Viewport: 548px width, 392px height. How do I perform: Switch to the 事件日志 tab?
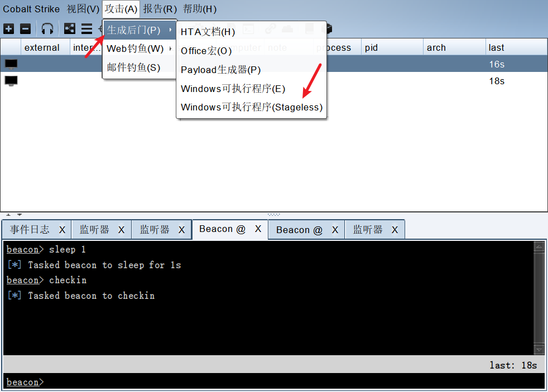pos(30,230)
